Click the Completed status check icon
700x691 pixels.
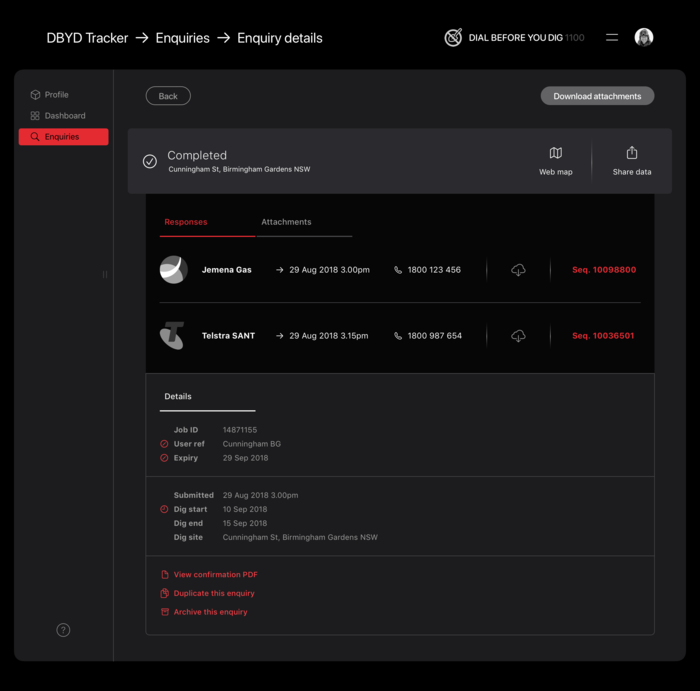point(150,161)
